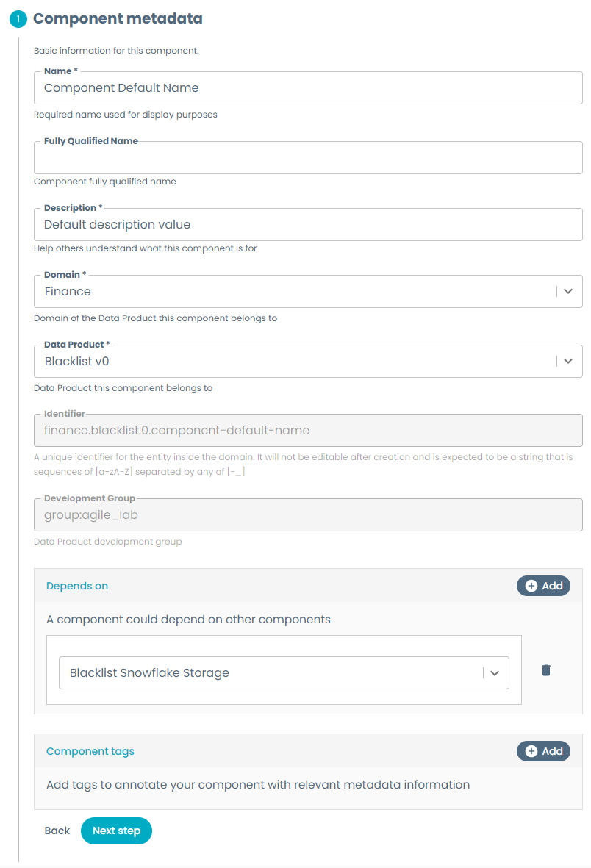
Task: Click the Back link
Action: tap(57, 831)
